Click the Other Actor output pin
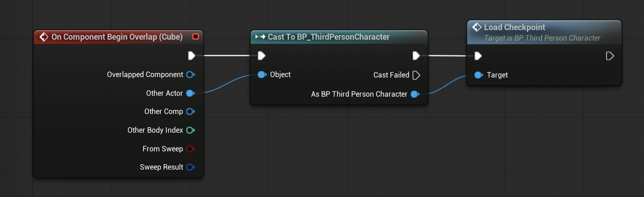The height and width of the screenshot is (197, 644). point(190,93)
